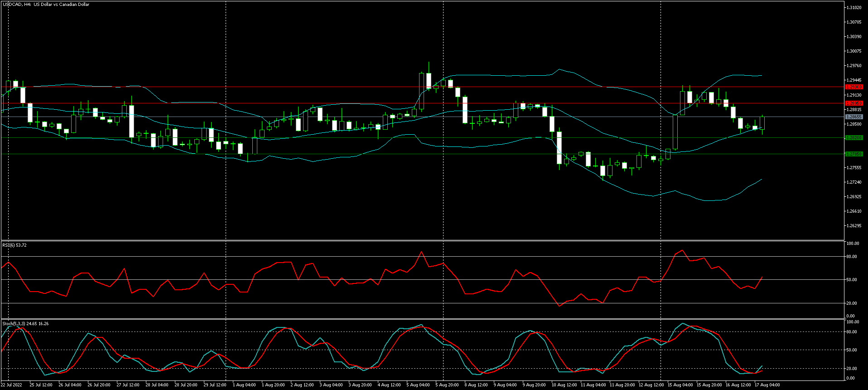Viewport: 868px width, 390px height.
Task: Click the 9 Aug 20:00 time axis label
Action: point(534,385)
